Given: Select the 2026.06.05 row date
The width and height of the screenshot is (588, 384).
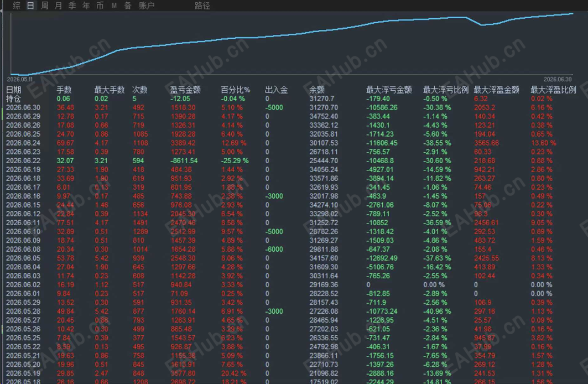Looking at the screenshot, I should click(x=23, y=258).
